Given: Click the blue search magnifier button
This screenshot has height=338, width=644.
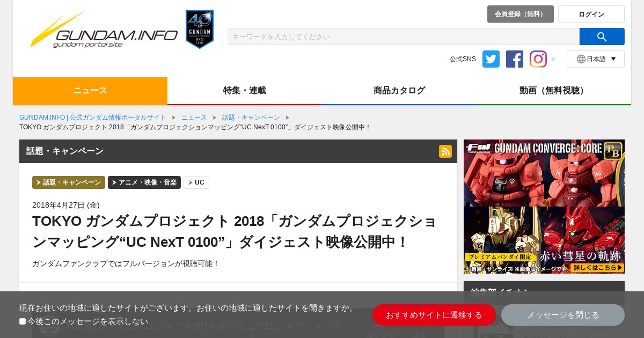Looking at the screenshot, I should 602,36.
